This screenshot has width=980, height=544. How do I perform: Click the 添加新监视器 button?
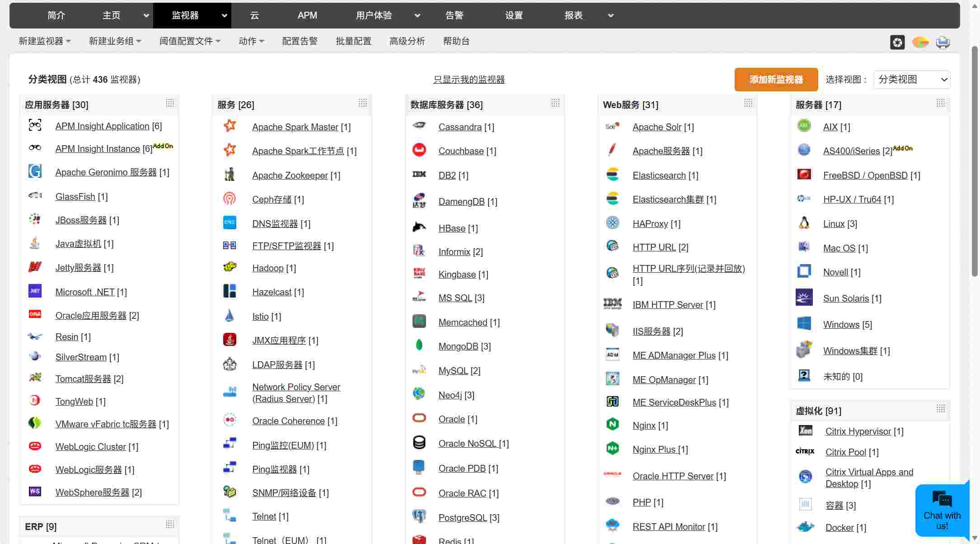(776, 80)
